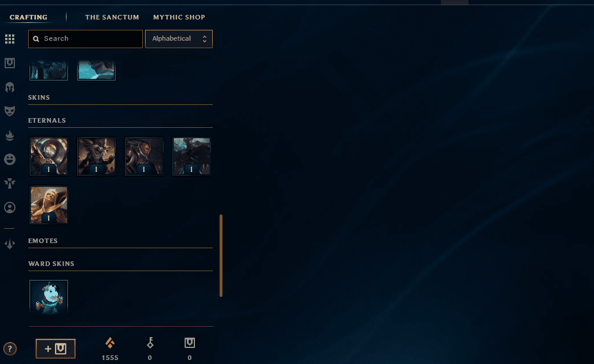Screen dimensions: 594x364
Task: Filter by emotes smiley icon
Action: [10, 159]
